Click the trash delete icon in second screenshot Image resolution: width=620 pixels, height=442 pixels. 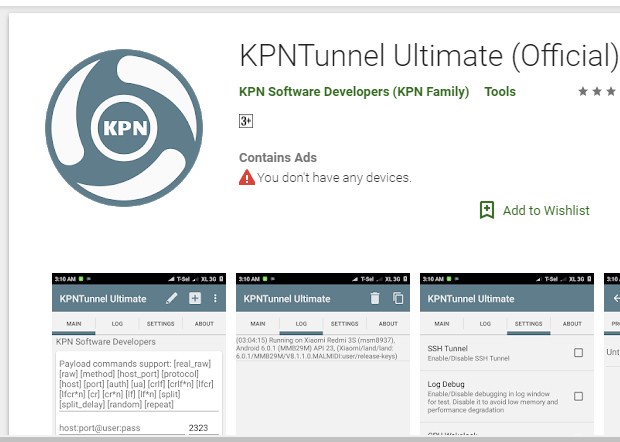375,298
